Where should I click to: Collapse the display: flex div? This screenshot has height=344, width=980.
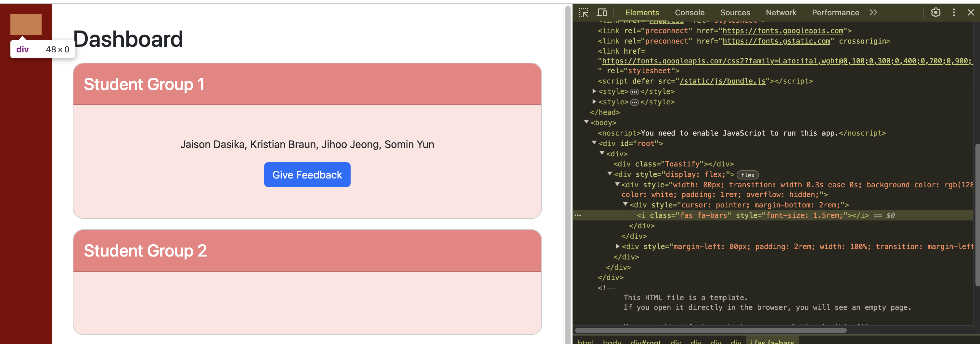pos(610,174)
